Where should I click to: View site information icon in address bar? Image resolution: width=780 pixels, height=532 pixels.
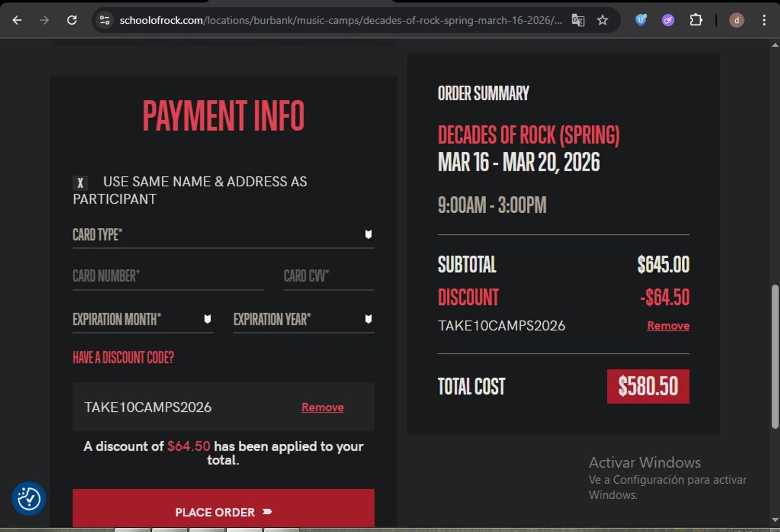tap(105, 20)
